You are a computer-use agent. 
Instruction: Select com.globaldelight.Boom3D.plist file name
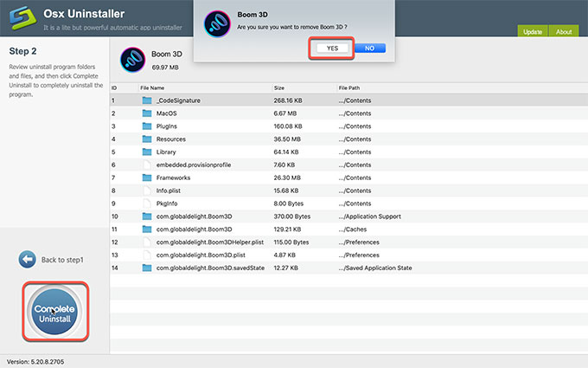coord(201,255)
